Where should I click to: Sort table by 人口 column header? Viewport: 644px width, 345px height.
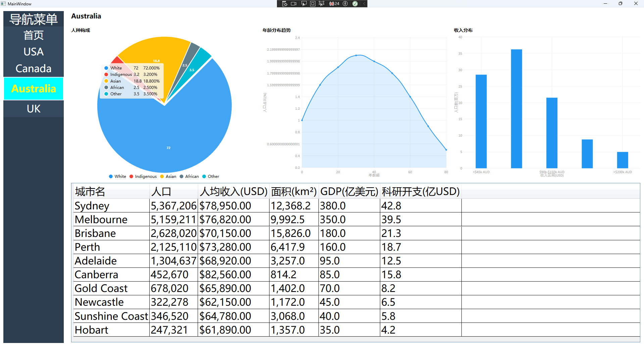click(174, 191)
